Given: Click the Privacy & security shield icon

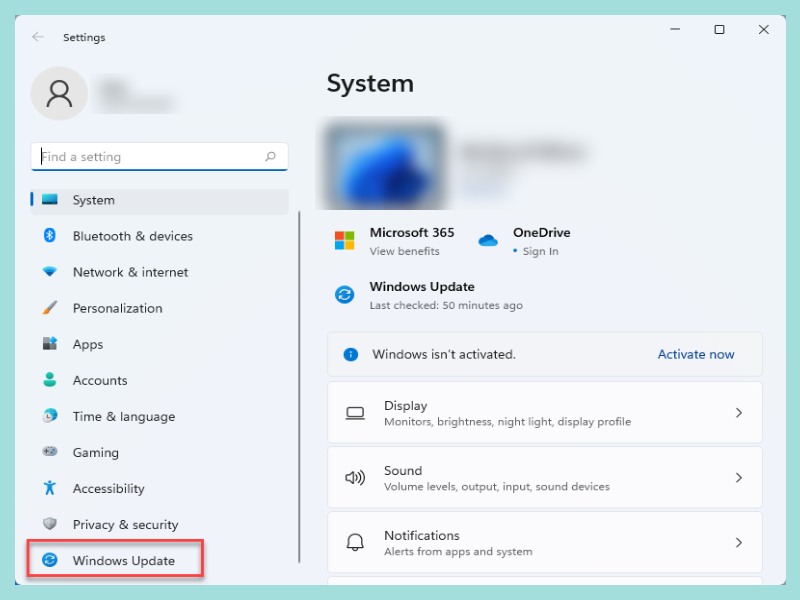Looking at the screenshot, I should (x=49, y=523).
